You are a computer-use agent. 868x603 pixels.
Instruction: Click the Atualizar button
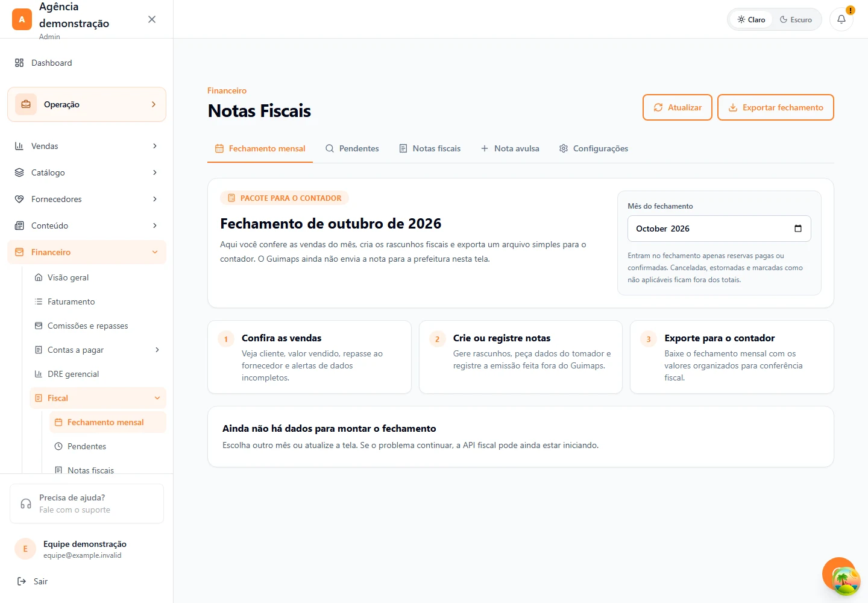point(678,107)
